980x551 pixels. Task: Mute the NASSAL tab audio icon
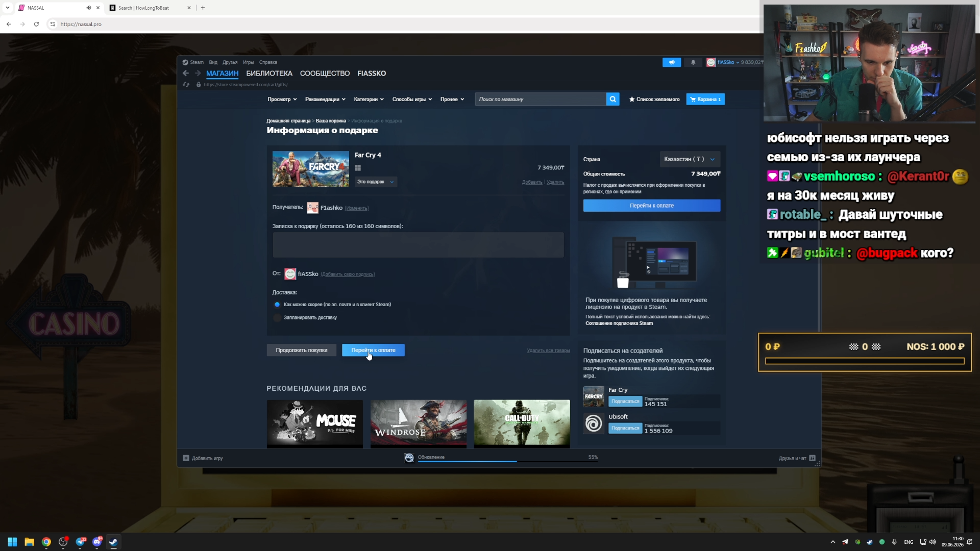pyautogui.click(x=89, y=8)
